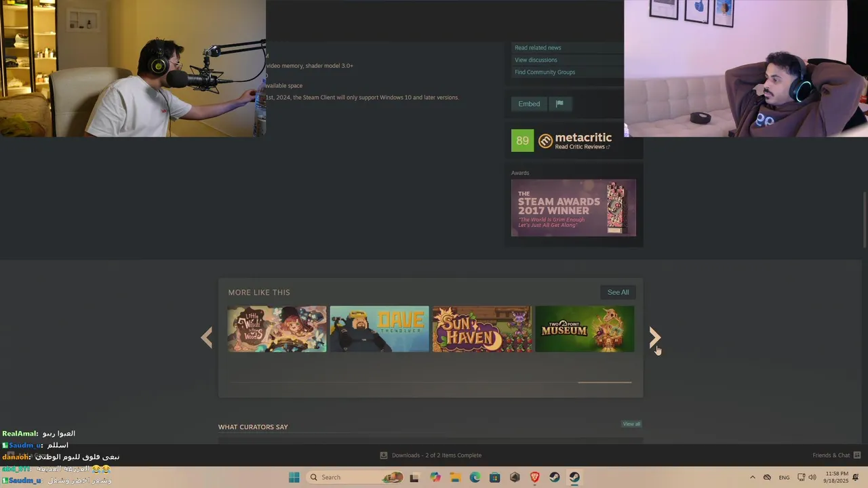Click View all for curators section

pos(631,424)
